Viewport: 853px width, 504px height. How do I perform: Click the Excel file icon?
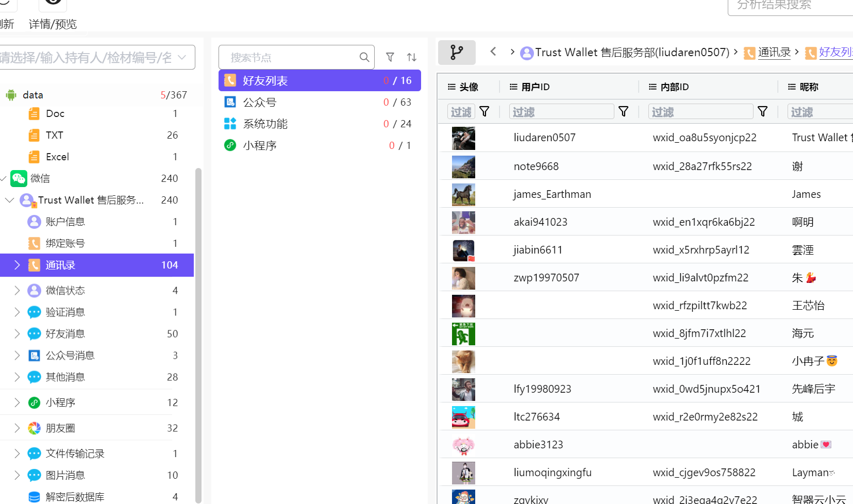[x=34, y=157]
